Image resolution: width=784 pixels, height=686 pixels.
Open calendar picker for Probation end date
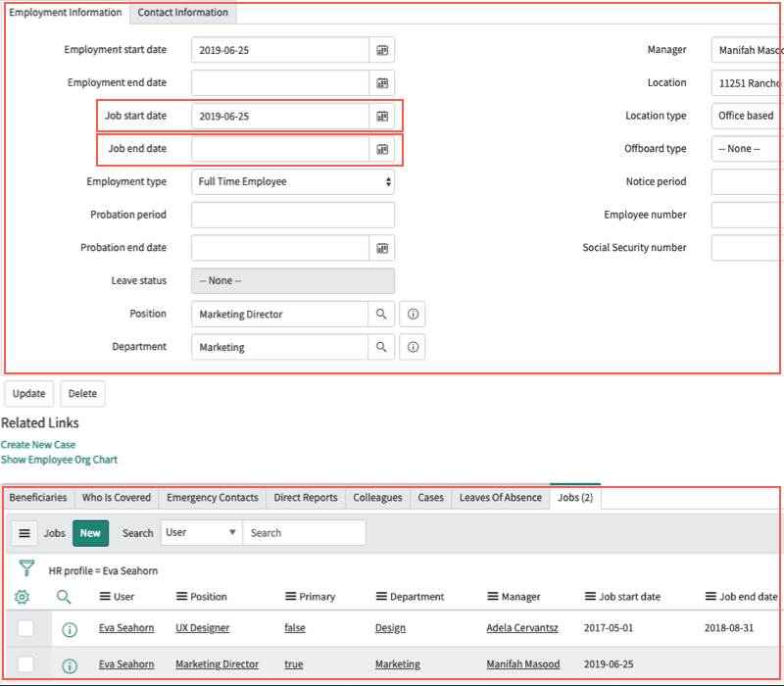382,248
